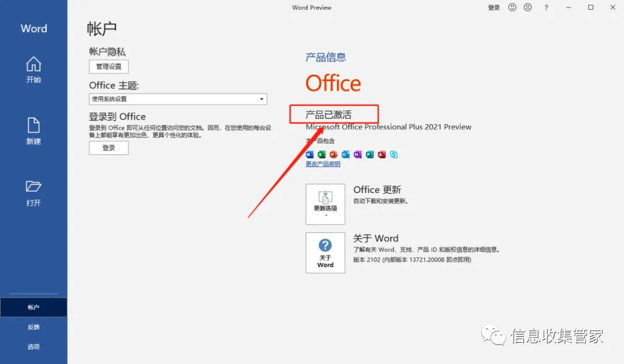Select 新建 new document icon
The width and height of the screenshot is (624, 364).
34,125
